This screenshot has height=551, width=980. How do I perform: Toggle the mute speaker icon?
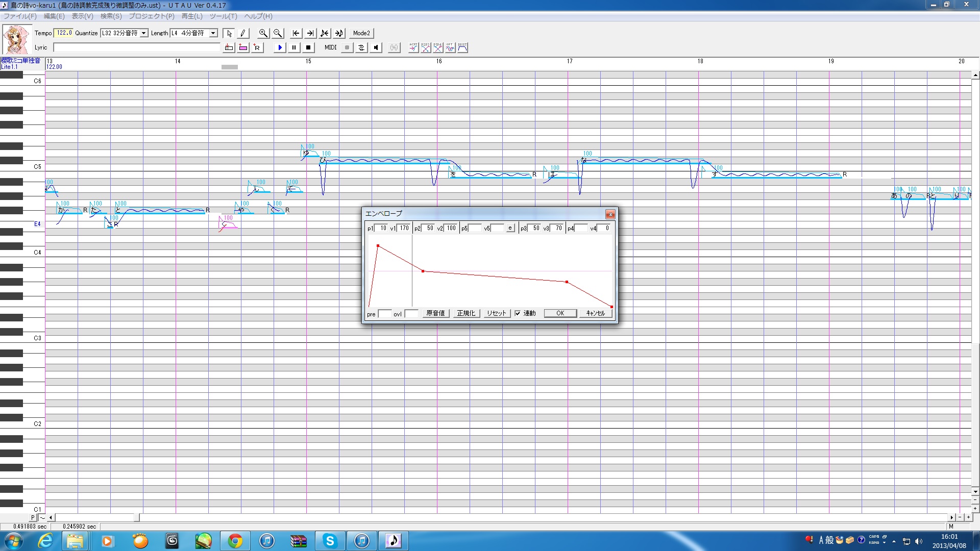(x=376, y=47)
